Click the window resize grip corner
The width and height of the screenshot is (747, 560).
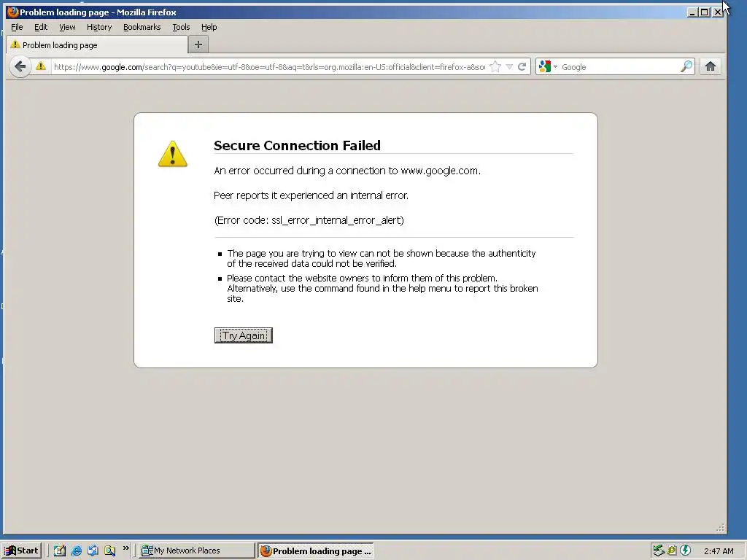point(720,528)
